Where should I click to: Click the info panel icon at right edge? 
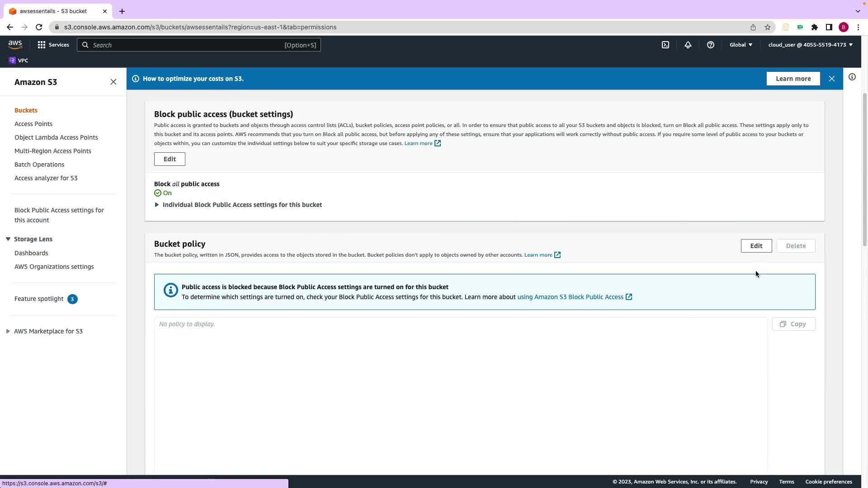click(852, 77)
